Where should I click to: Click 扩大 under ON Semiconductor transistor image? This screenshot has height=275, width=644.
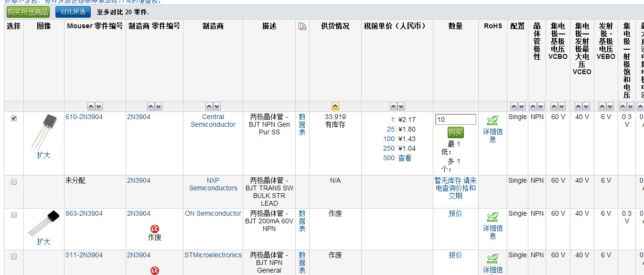pos(43,242)
